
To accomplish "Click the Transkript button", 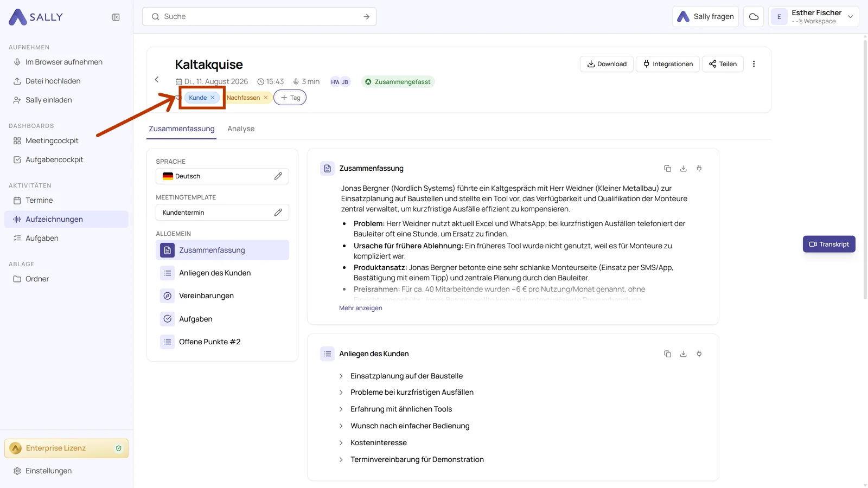I will (x=829, y=244).
